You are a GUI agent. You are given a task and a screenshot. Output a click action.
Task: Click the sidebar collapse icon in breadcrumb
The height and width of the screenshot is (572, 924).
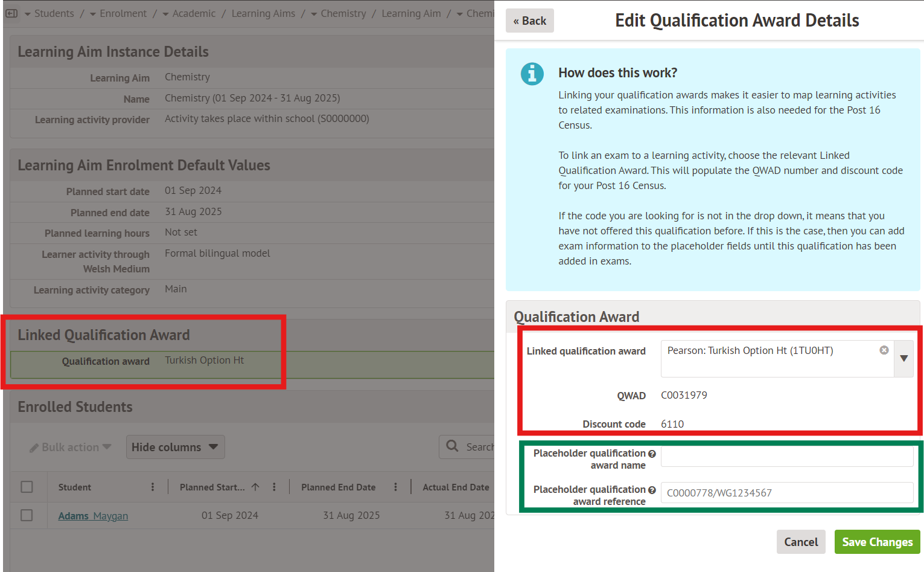pos(11,13)
